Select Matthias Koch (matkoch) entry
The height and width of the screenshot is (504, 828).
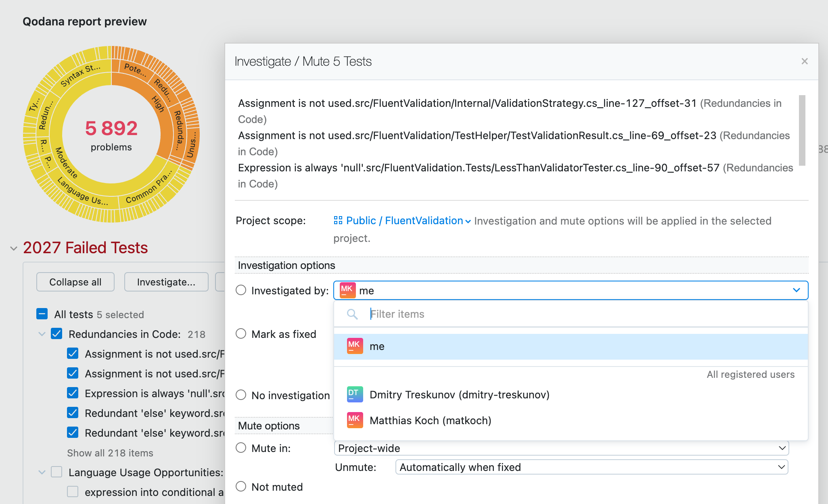(x=571, y=420)
